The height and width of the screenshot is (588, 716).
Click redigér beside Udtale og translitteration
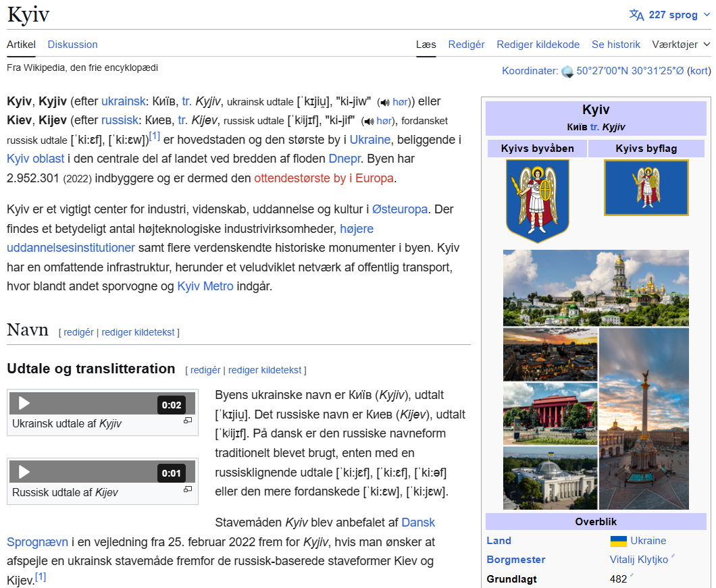[205, 370]
